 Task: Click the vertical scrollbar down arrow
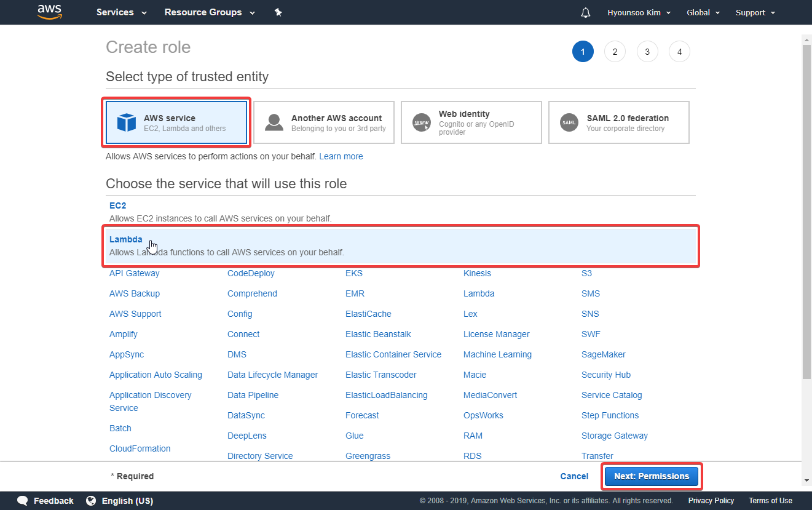(x=806, y=480)
